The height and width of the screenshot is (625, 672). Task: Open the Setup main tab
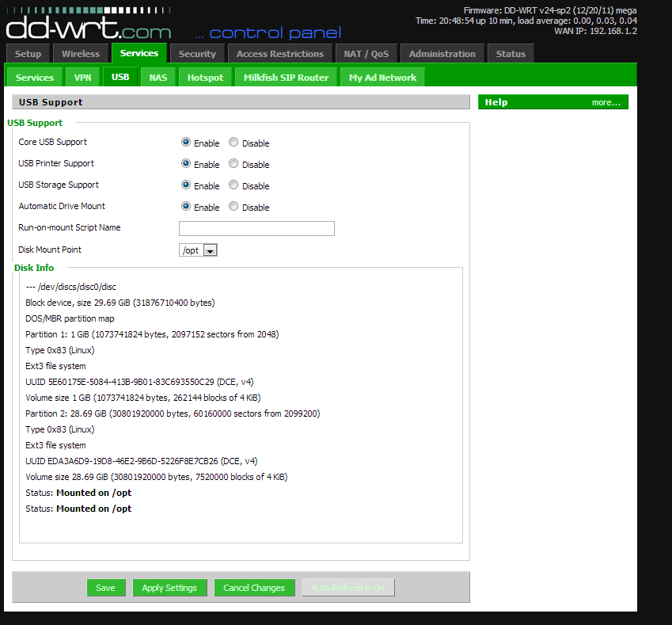click(x=28, y=54)
